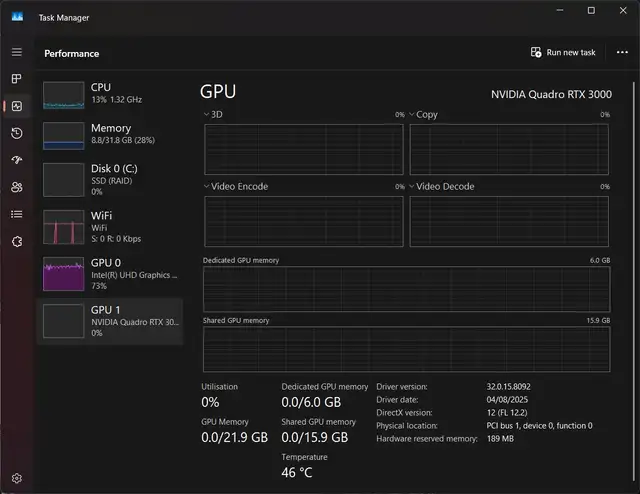Click the vertical scrollbar on right

tap(634, 282)
